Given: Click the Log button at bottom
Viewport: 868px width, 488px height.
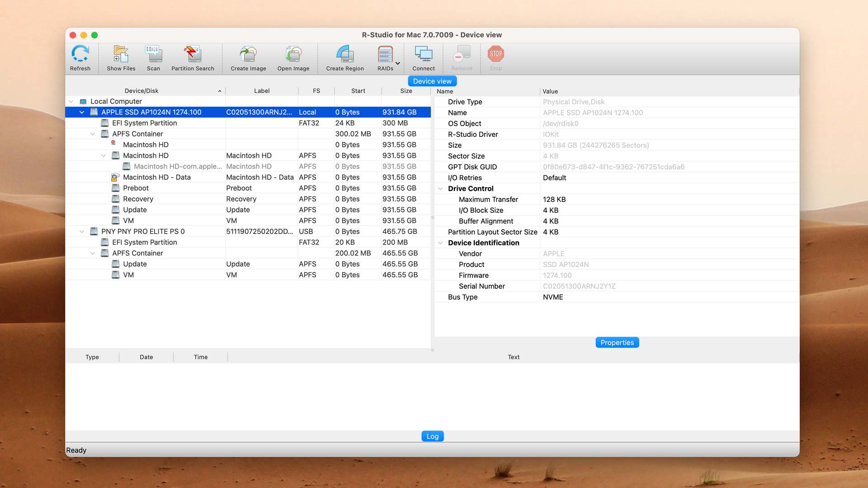Looking at the screenshot, I should pyautogui.click(x=432, y=436).
